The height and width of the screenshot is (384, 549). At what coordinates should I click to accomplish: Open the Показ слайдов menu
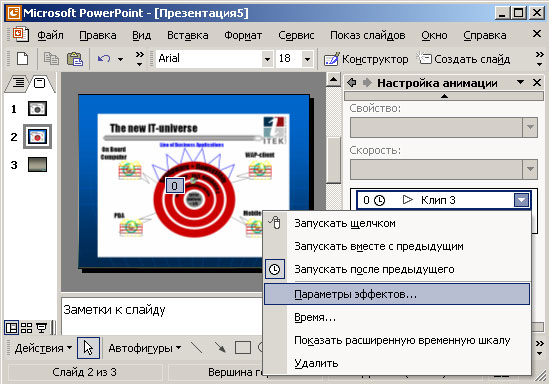[368, 35]
